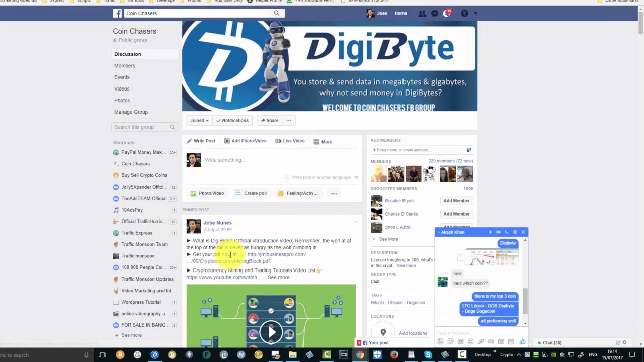
Task: Add friends to Akash Khan chat with plus icon
Action: pyautogui.click(x=490, y=232)
